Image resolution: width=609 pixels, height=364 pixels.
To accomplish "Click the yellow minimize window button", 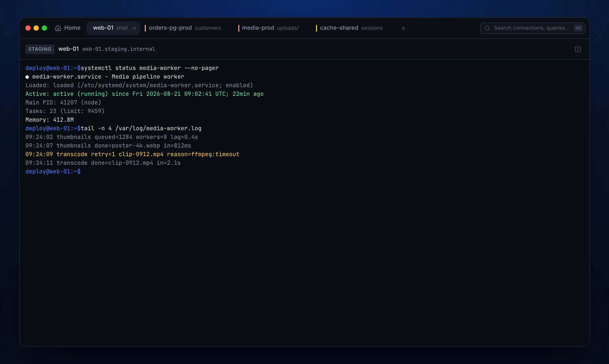I will click(x=36, y=28).
